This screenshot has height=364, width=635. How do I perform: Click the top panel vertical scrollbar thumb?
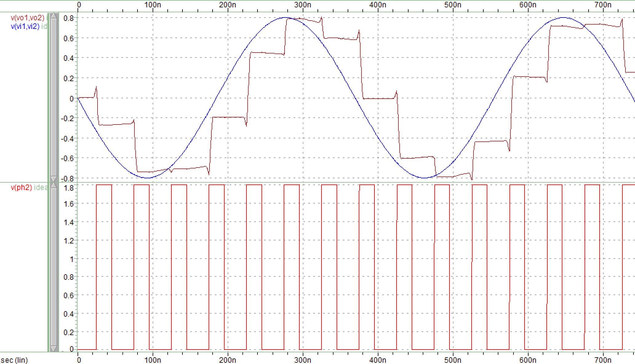tap(54, 97)
